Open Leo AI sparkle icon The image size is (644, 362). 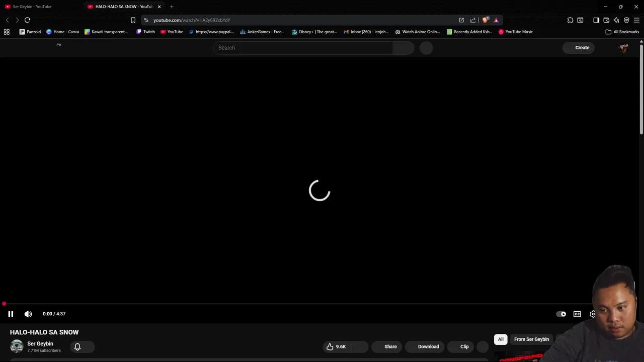616,20
